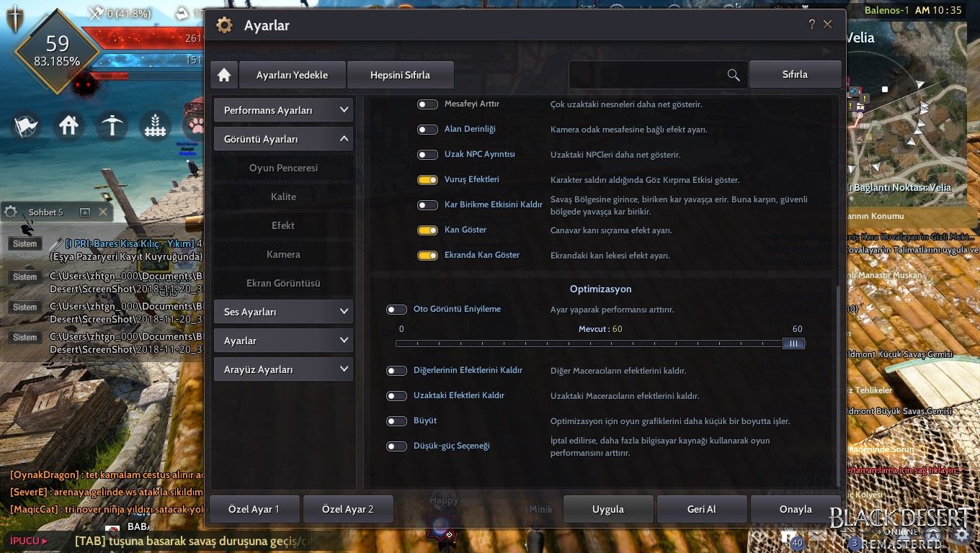
Task: Expand Ses Ayarları section
Action: [x=283, y=312]
